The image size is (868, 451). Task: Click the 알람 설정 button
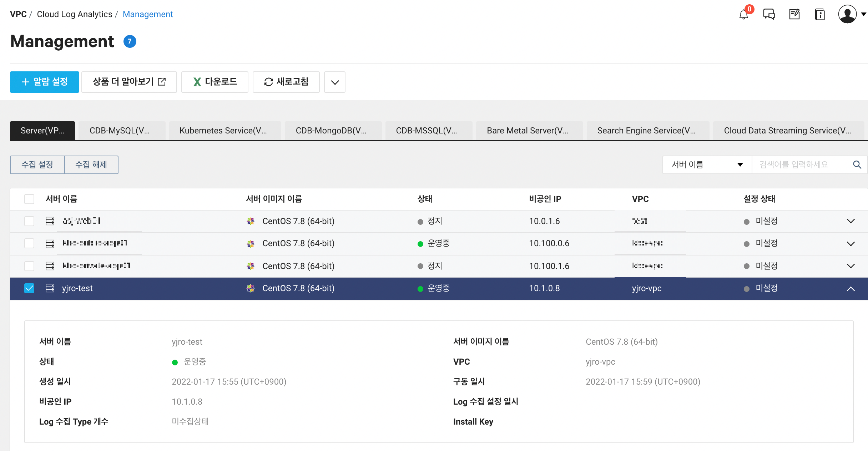pyautogui.click(x=45, y=82)
